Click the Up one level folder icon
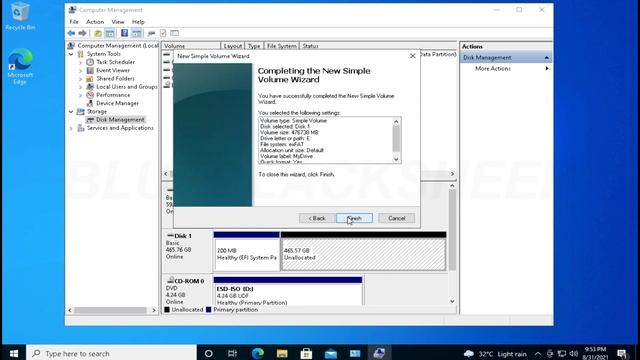Screen dimensions: 640x360 tap(98, 33)
